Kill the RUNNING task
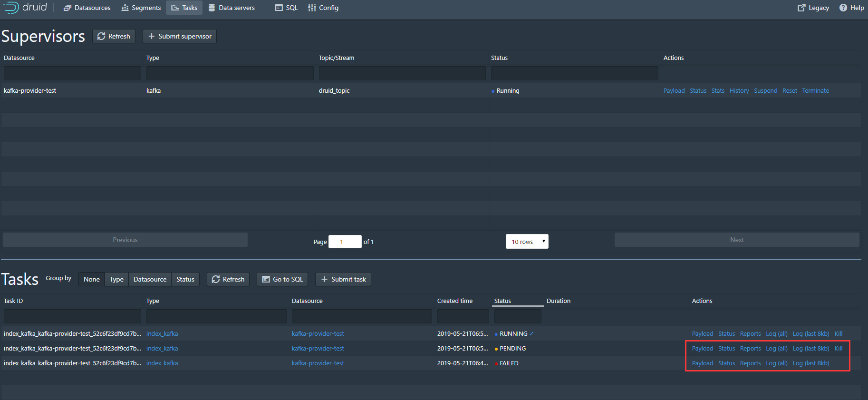Viewport: 868px width, 400px height. (x=839, y=334)
